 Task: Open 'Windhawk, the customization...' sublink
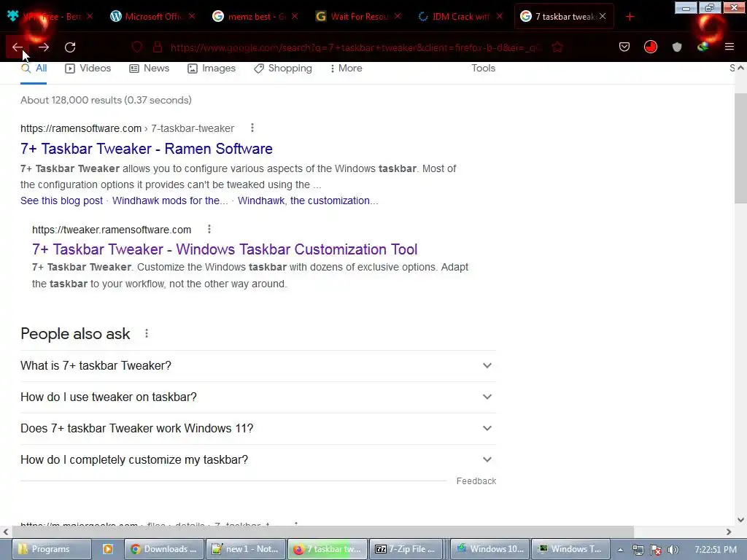coord(308,201)
